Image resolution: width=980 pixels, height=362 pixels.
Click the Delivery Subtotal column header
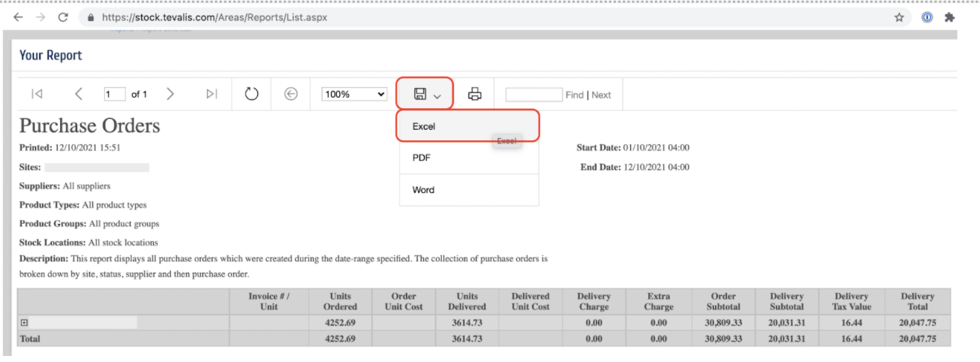(x=786, y=301)
